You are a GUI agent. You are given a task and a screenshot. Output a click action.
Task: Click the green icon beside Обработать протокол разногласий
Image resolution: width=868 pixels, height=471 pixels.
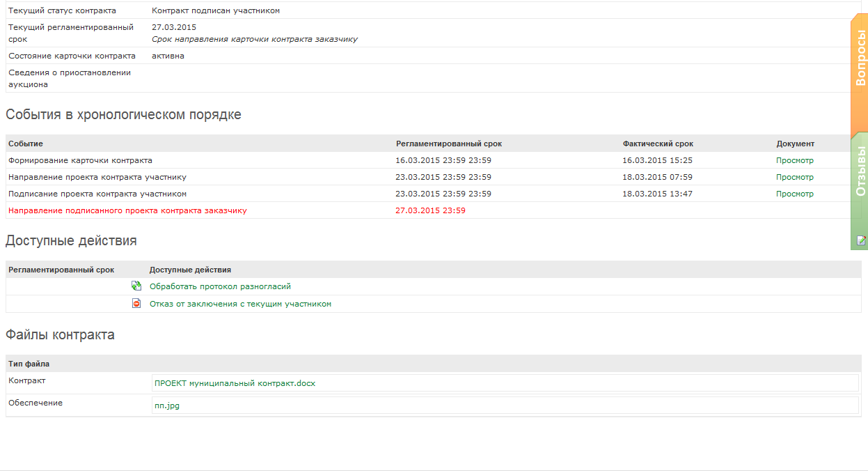136,286
